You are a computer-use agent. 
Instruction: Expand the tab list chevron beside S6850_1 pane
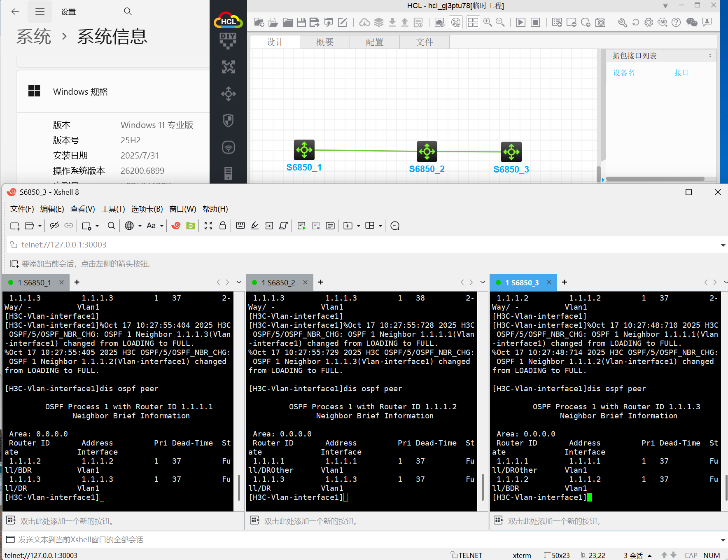(x=239, y=282)
